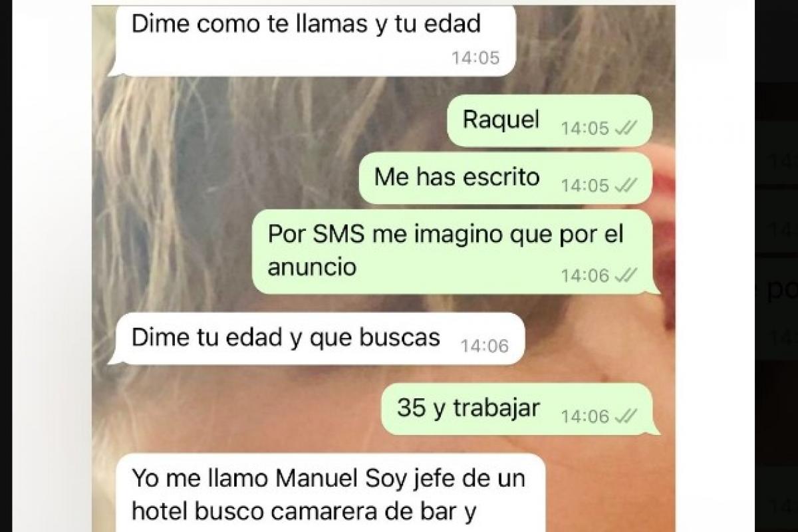Image resolution: width=798 pixels, height=532 pixels.
Task: Click the double ticks on 35 y trabajar
Action: pos(625,417)
